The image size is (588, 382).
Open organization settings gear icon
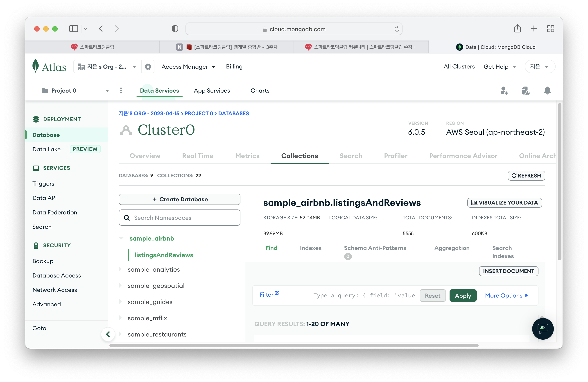click(148, 66)
